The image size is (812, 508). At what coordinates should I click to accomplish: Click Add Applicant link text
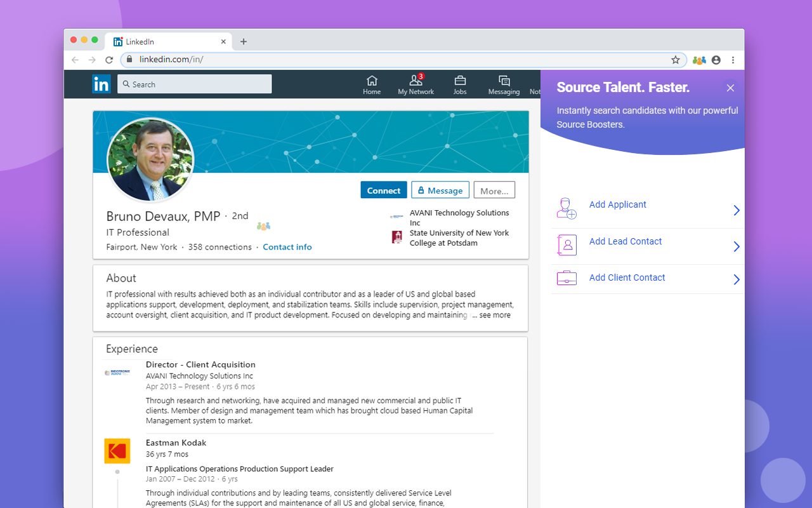pyautogui.click(x=618, y=204)
